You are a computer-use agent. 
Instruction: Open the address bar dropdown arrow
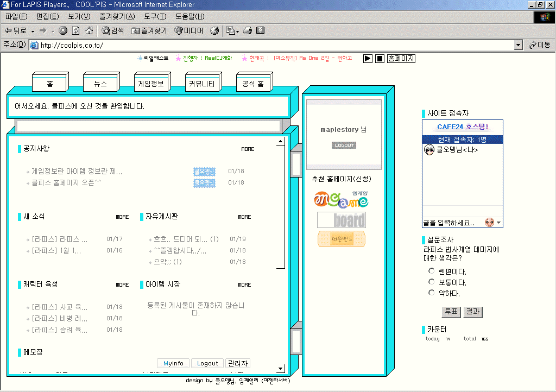coord(518,45)
